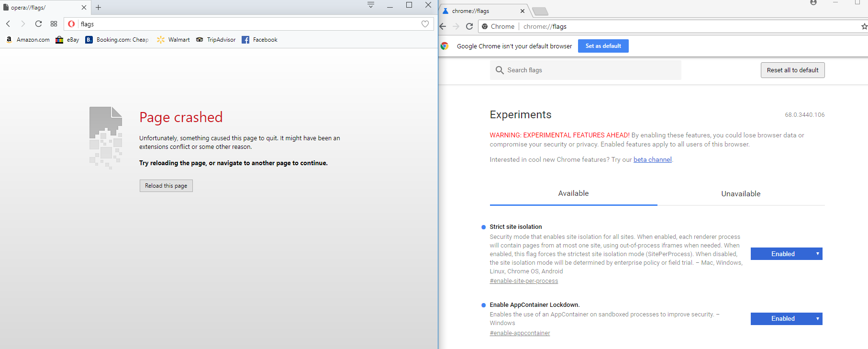This screenshot has height=349, width=868.
Task: Switch to the Unavailable tab
Action: (x=740, y=194)
